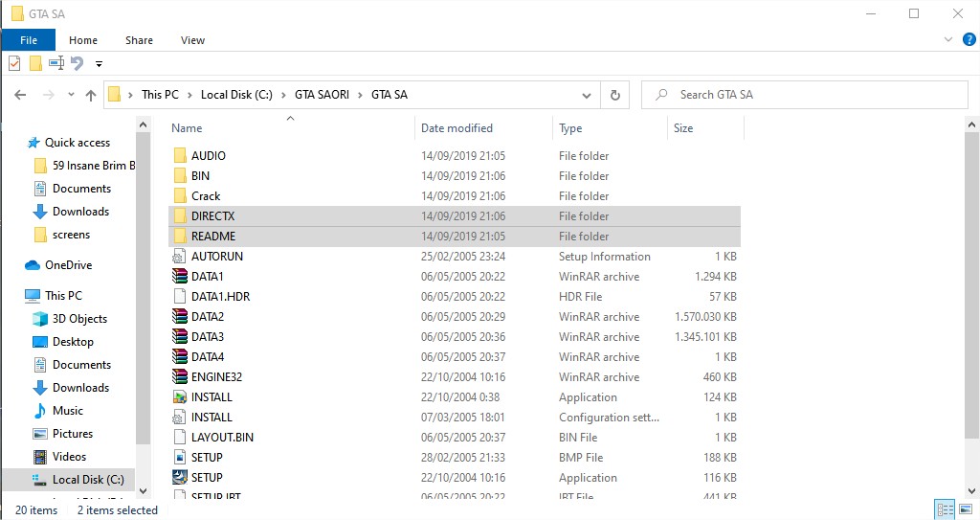Select the DATA3 WinRAR archive icon

coord(180,337)
